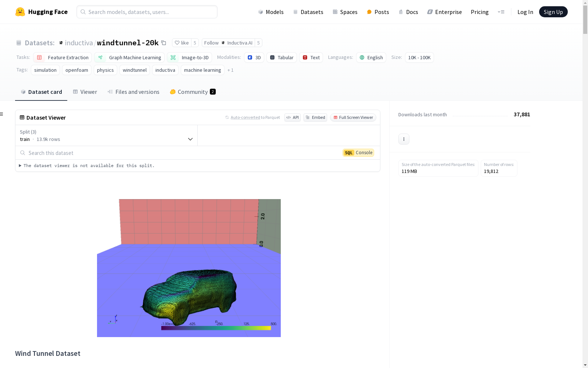Image resolution: width=588 pixels, height=368 pixels.
Task: Open the Posts page
Action: pyautogui.click(x=378, y=12)
